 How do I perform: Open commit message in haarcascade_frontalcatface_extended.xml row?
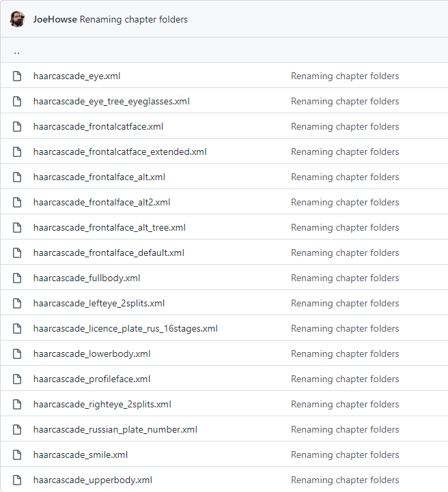pyautogui.click(x=345, y=152)
